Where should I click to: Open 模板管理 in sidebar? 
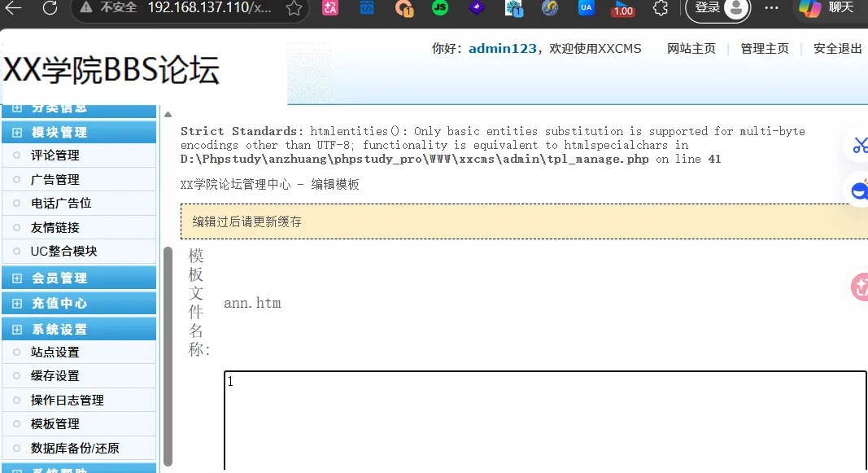point(55,423)
